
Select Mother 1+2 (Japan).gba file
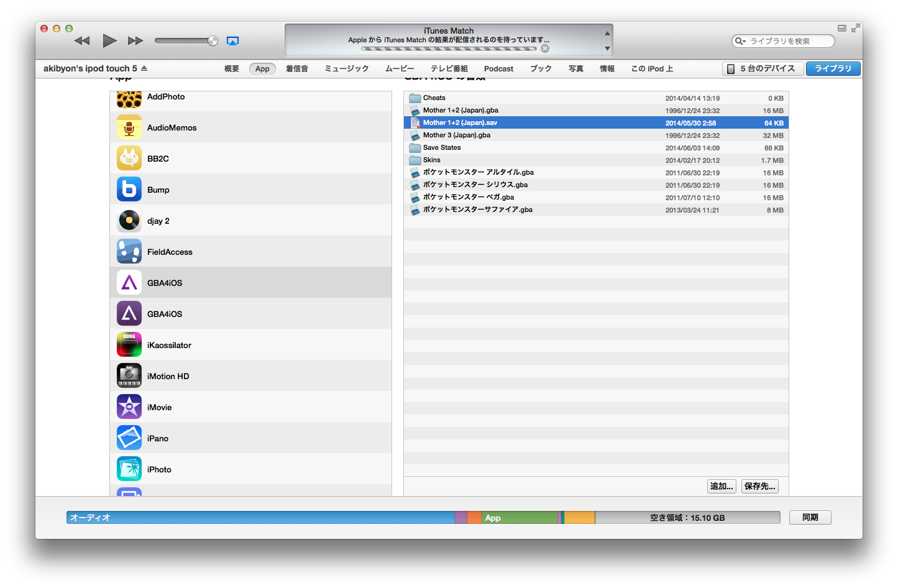[x=596, y=111]
